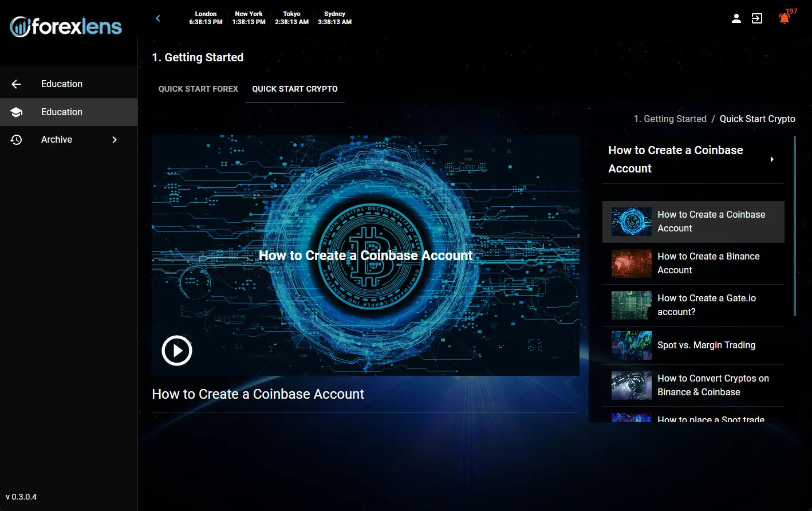Play the Coinbase Account video
This screenshot has width=812, height=511.
[x=176, y=350]
